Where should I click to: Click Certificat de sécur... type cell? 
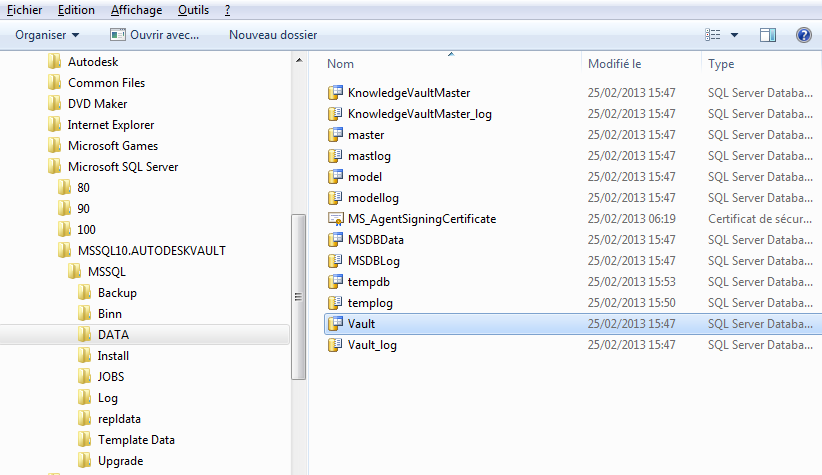coord(760,219)
